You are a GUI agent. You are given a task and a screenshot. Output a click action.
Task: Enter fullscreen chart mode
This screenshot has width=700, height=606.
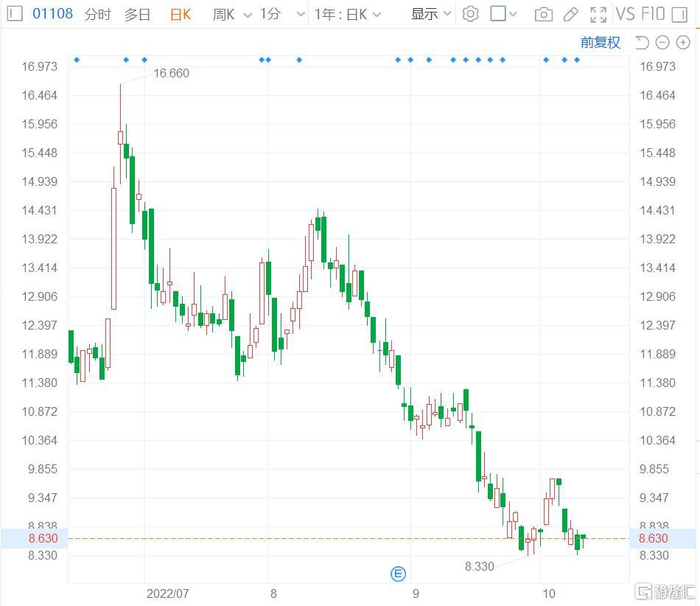point(598,14)
